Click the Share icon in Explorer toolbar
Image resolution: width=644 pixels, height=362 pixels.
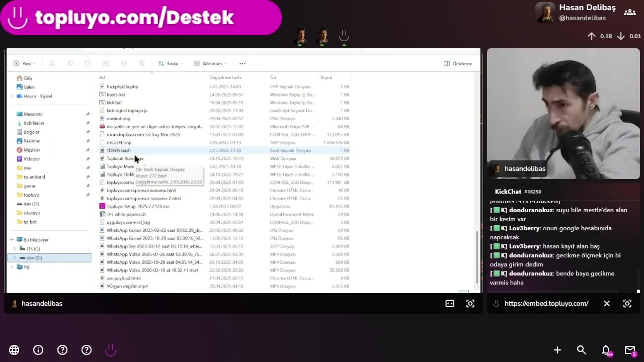click(x=124, y=64)
